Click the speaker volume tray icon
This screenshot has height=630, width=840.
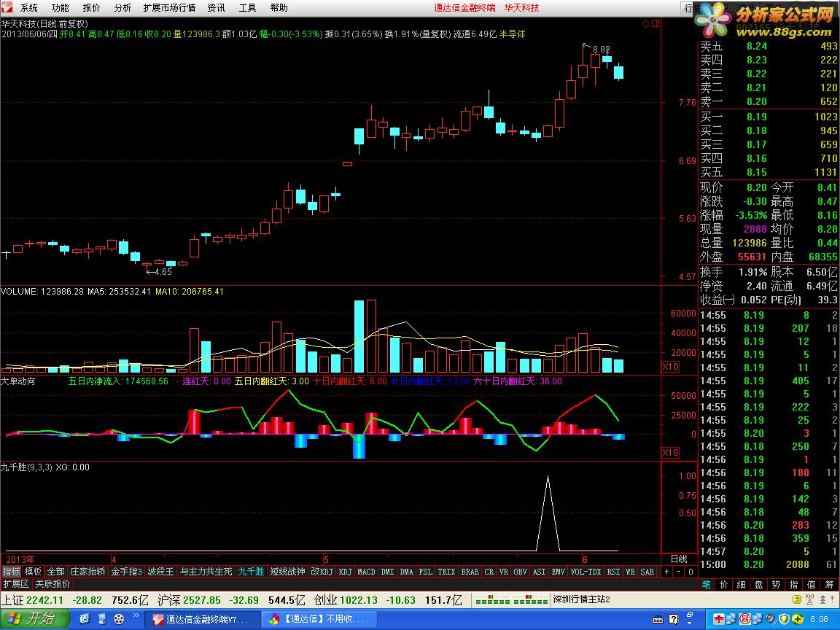click(770, 619)
